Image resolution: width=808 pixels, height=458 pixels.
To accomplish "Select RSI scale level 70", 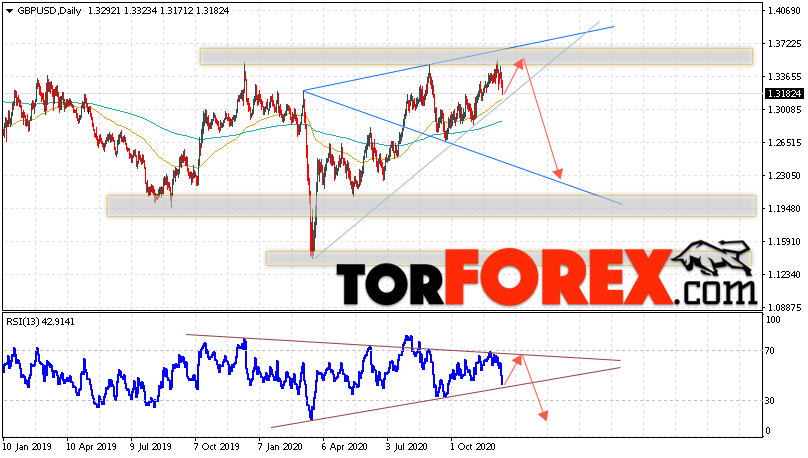I will (x=770, y=351).
